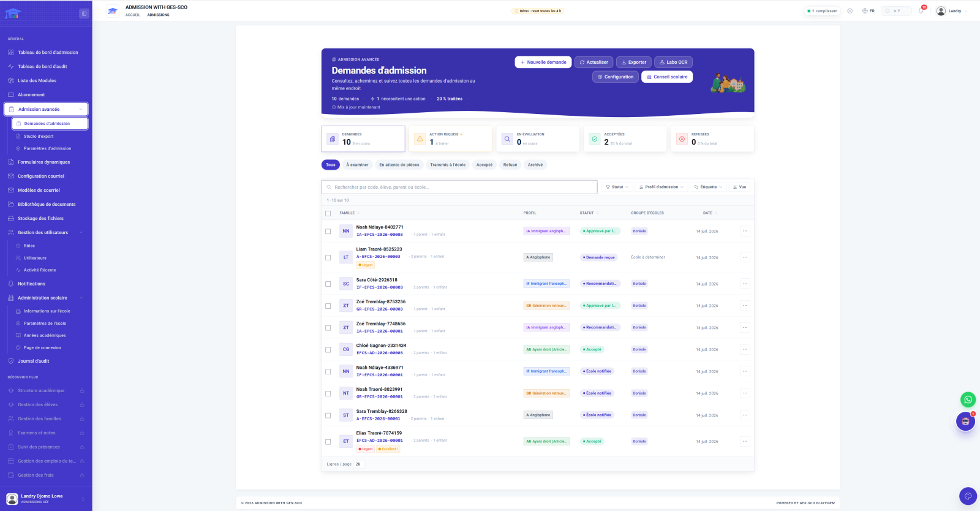Select the Transmis à l'école tab

click(x=448, y=165)
